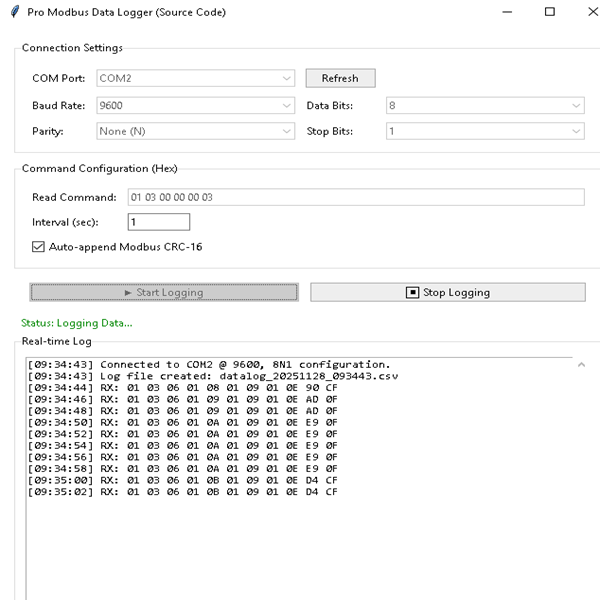Click the feather app icon in title bar
600x600 pixels.
tap(15, 11)
